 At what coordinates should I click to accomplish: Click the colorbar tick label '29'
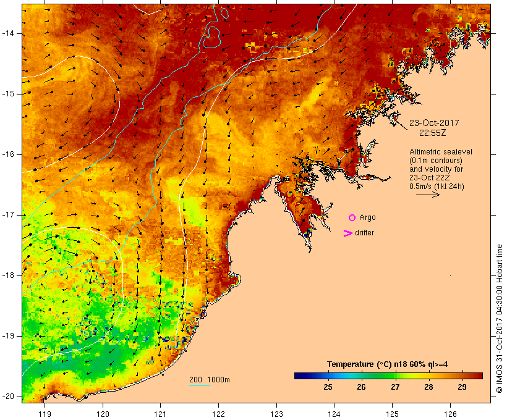pos(462,387)
